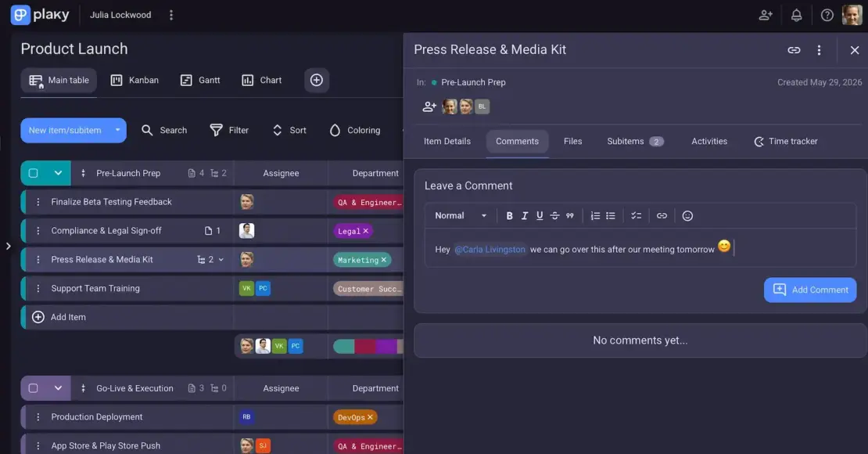This screenshot has width=868, height=454.
Task: Open the Coloring tool
Action: point(355,130)
